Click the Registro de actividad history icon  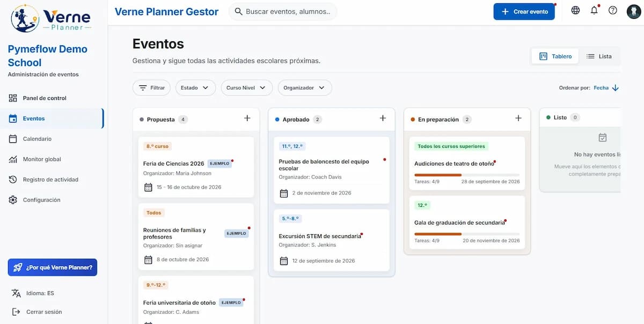click(13, 179)
